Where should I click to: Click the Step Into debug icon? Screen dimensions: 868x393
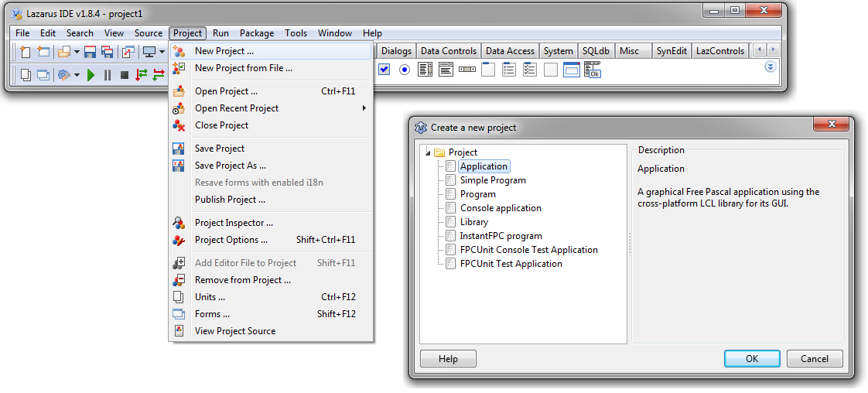point(141,74)
